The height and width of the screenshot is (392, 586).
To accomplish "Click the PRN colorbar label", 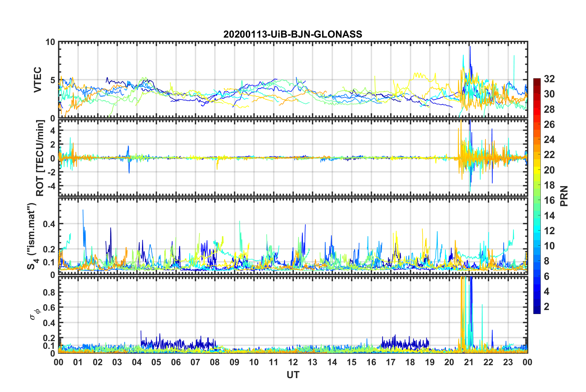I will [564, 196].
